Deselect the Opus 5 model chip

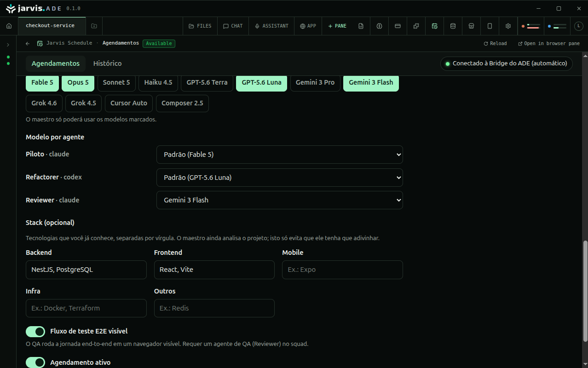[x=78, y=83]
